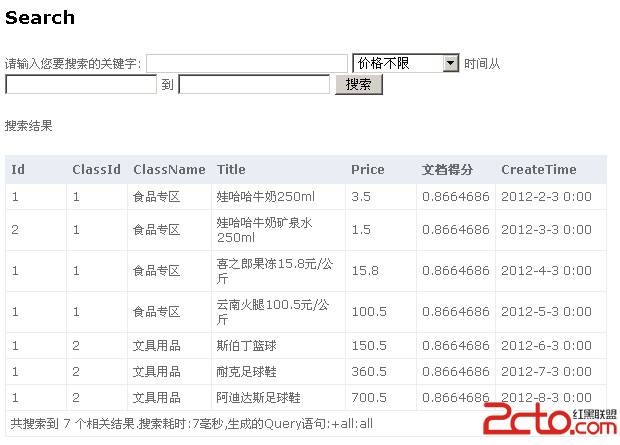Click 文具用品 in the 斯伯丁篮球 row
Screen dimensions: 620x445
pyautogui.click(x=157, y=346)
